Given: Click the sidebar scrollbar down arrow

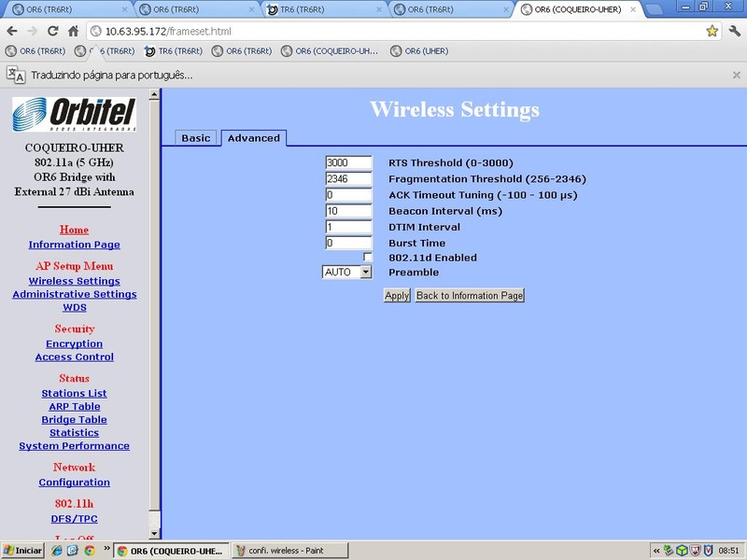Looking at the screenshot, I should [154, 534].
